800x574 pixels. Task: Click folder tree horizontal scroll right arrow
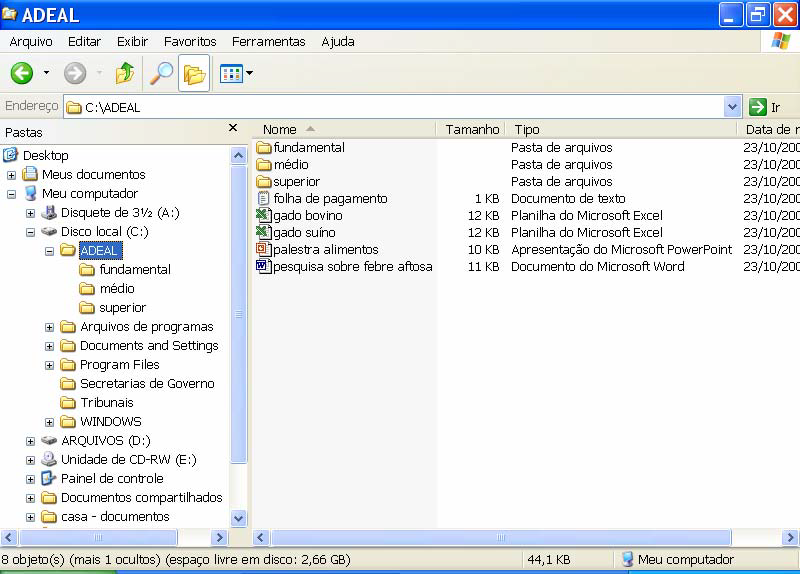pyautogui.click(x=219, y=537)
